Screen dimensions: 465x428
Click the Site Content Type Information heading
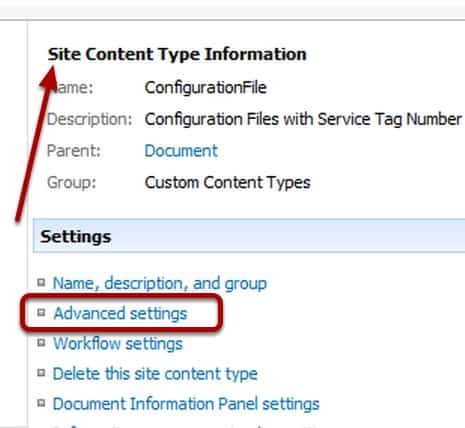pyautogui.click(x=177, y=54)
